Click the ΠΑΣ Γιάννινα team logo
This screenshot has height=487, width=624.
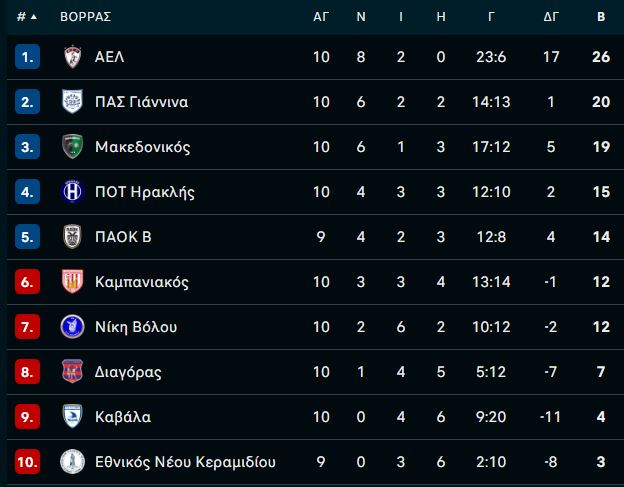[x=72, y=101]
